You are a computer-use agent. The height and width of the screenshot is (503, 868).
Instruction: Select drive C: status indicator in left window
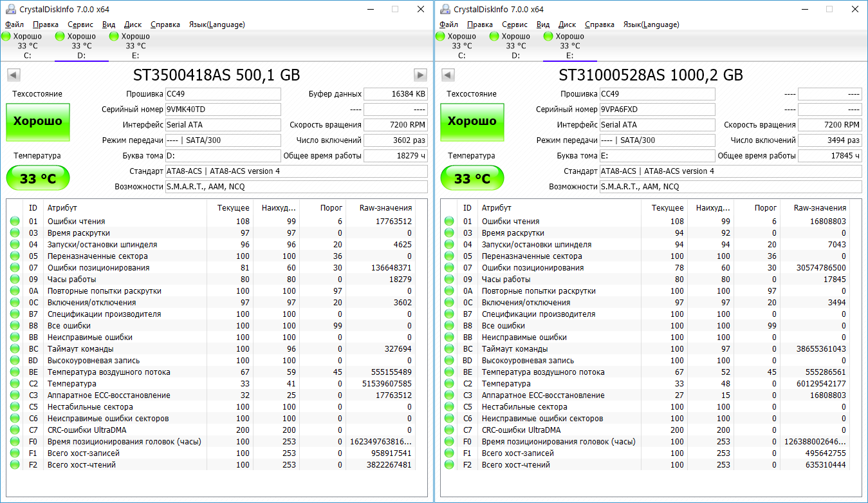coord(27,45)
